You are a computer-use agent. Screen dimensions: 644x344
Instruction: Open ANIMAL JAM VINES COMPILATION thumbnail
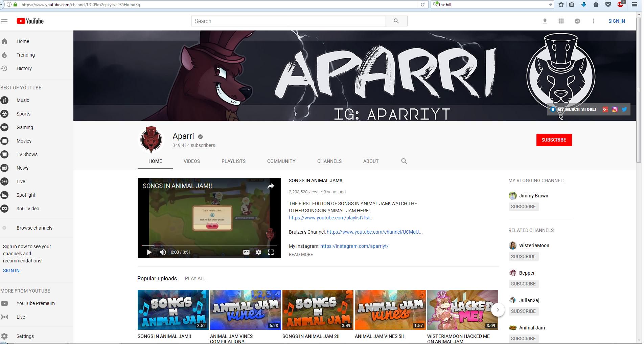click(245, 310)
